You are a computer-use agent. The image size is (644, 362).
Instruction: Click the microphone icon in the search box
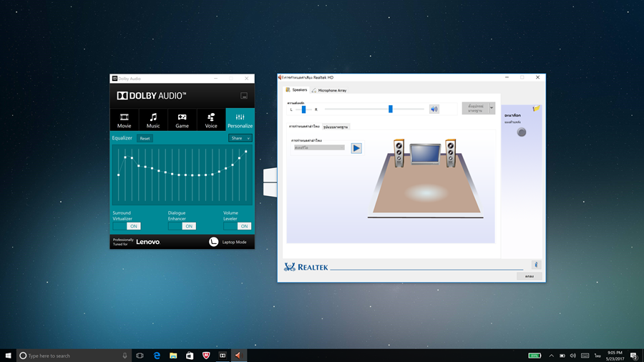[125, 356]
